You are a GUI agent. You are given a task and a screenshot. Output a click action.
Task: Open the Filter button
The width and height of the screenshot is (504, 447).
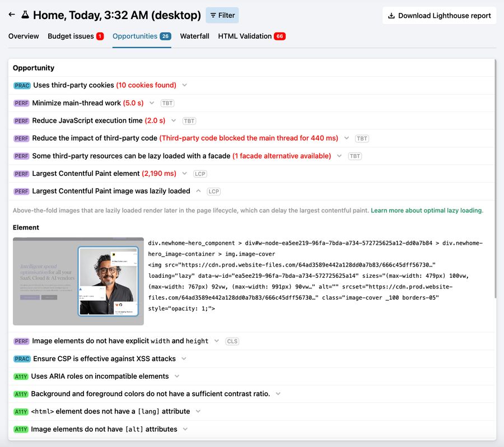222,15
